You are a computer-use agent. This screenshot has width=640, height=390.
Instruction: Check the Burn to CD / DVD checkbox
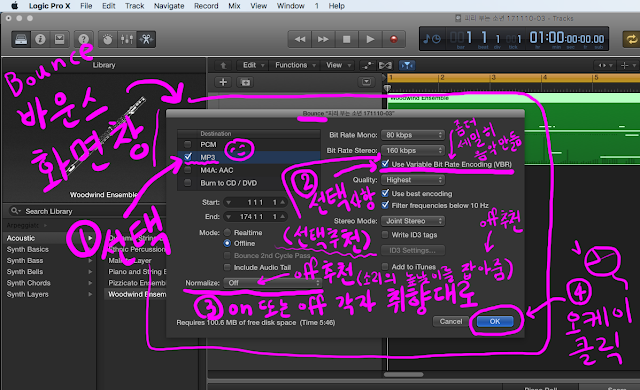[188, 182]
